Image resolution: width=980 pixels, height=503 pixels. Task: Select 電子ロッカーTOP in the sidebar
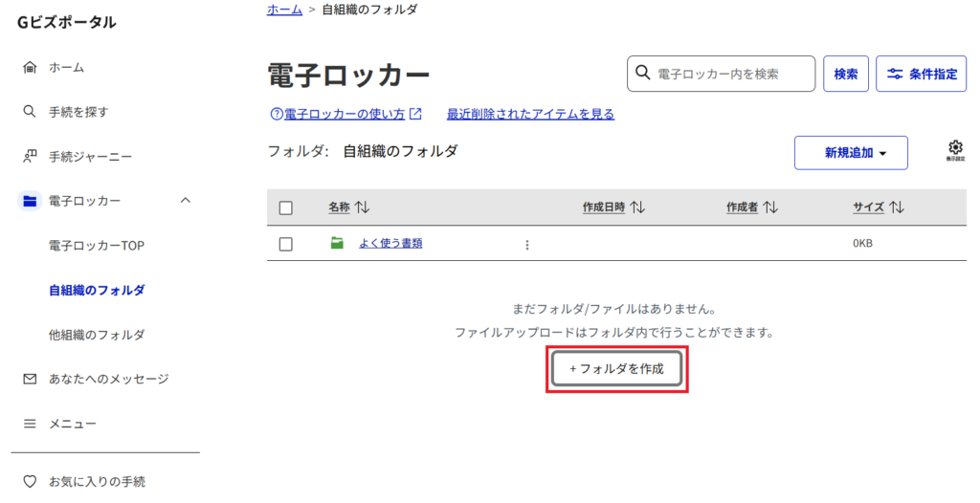click(x=97, y=246)
